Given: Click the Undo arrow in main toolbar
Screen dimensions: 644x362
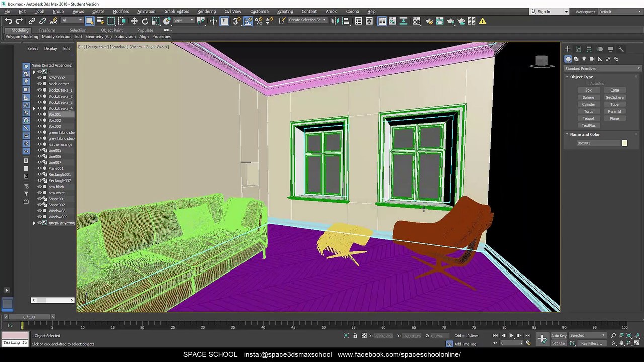Looking at the screenshot, I should tap(9, 21).
